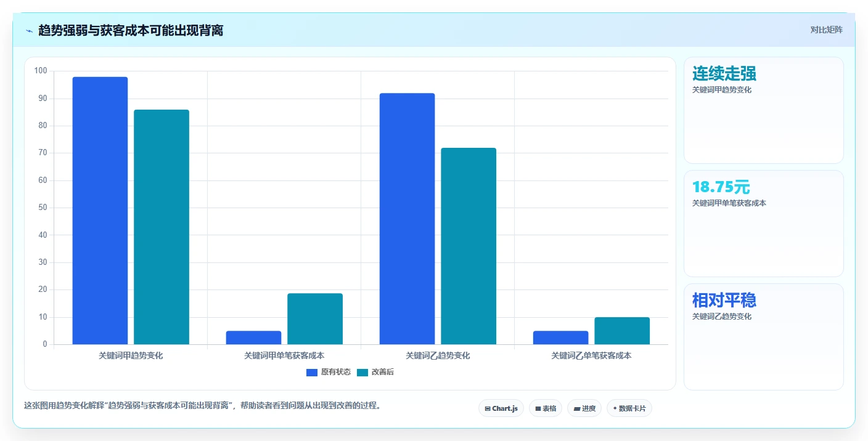
Task: Click the Chart.js tag chip
Action: 501,408
